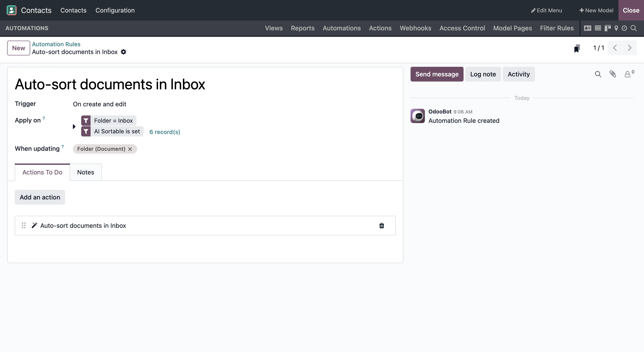Show followers icon in chatter
The height and width of the screenshot is (352, 644).
[x=629, y=74]
